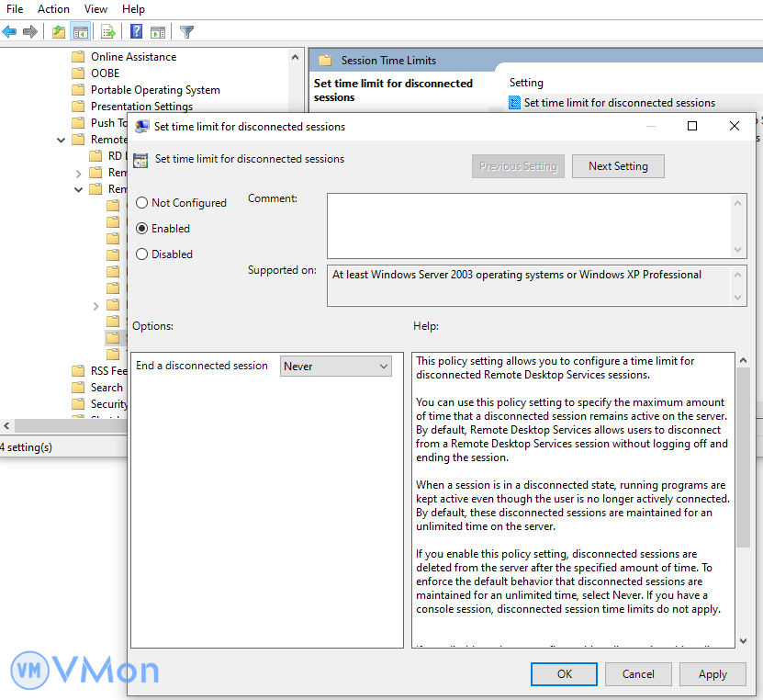Toggle Show/Hide Action Pane icon
This screenshot has width=763, height=700.
157,32
